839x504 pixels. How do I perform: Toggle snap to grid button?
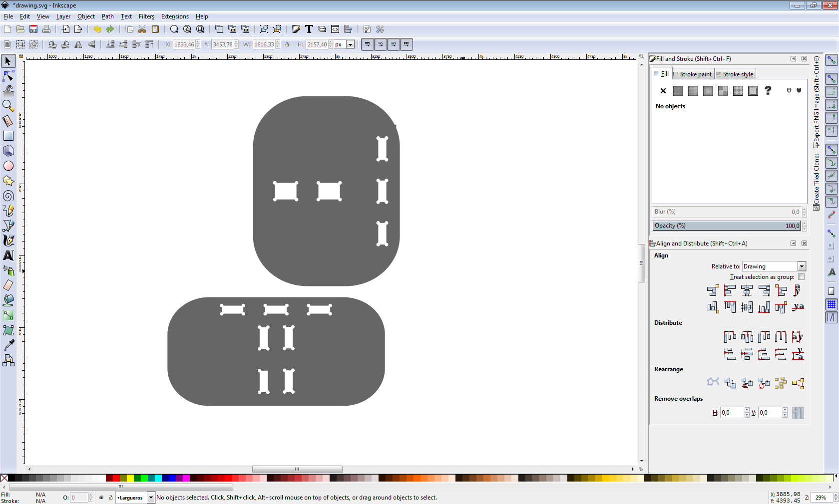tap(831, 304)
